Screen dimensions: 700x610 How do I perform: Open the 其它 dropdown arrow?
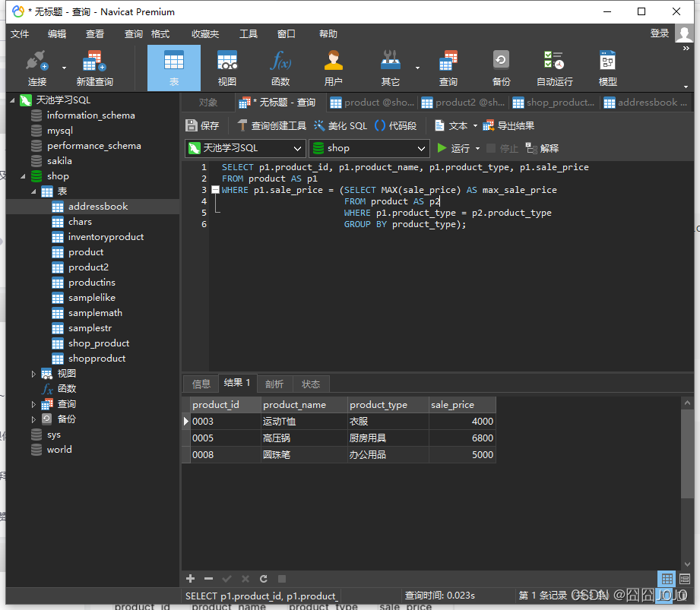pos(417,68)
